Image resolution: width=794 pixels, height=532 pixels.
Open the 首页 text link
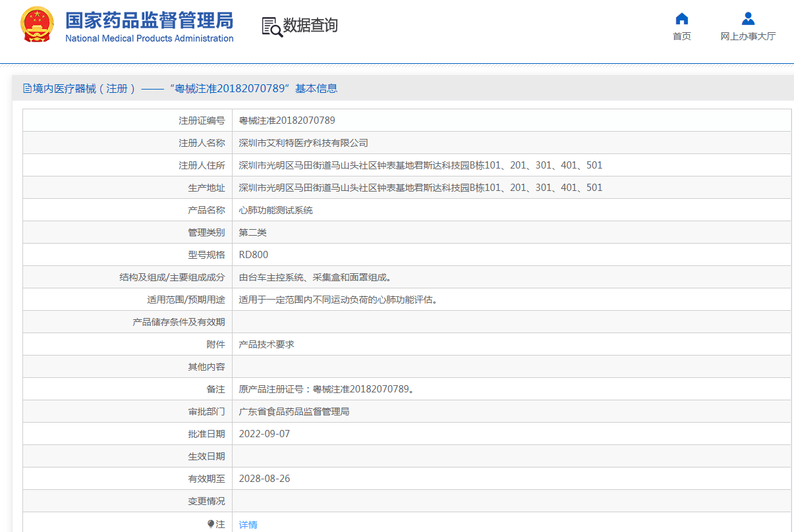pos(682,36)
